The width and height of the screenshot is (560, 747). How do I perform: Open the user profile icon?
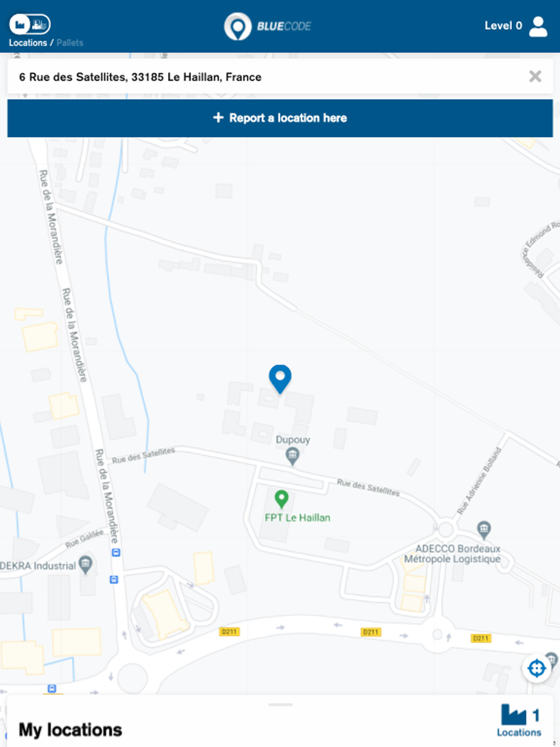538,26
